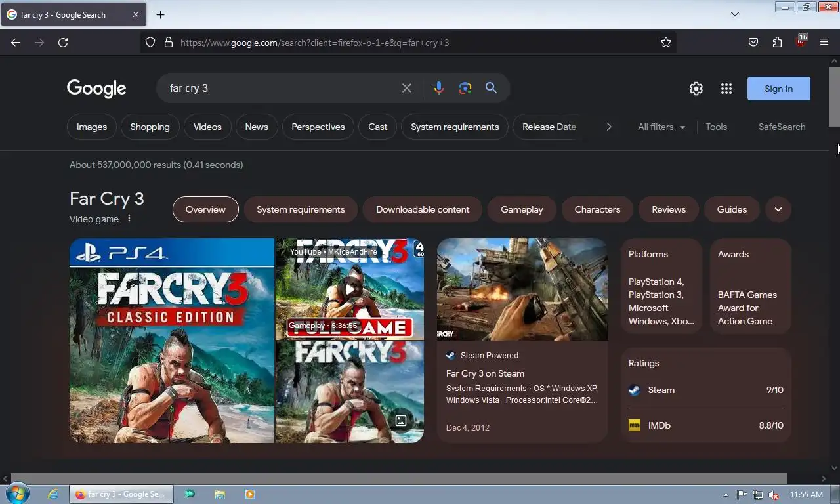Click the Sign in button
The height and width of the screenshot is (504, 840).
pyautogui.click(x=779, y=89)
